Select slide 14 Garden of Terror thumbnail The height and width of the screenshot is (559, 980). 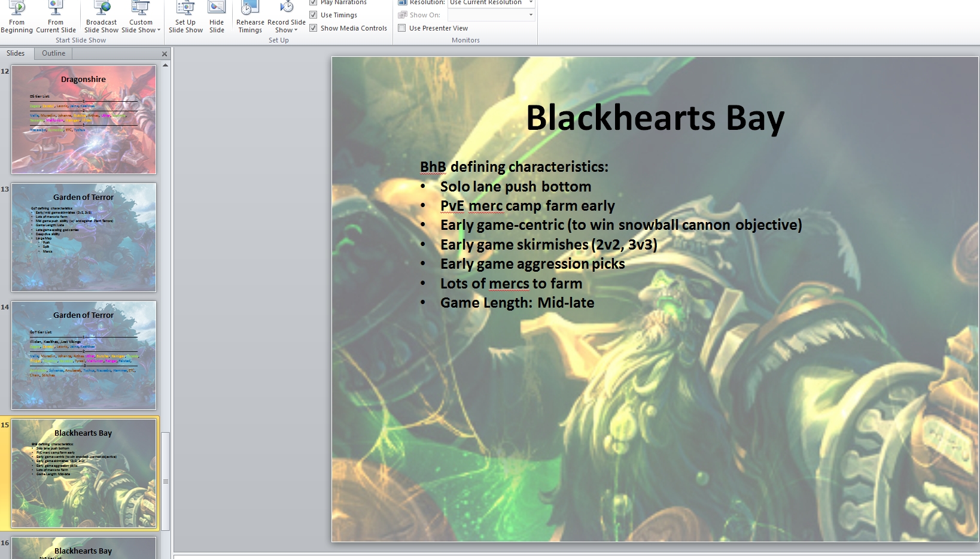(x=84, y=356)
